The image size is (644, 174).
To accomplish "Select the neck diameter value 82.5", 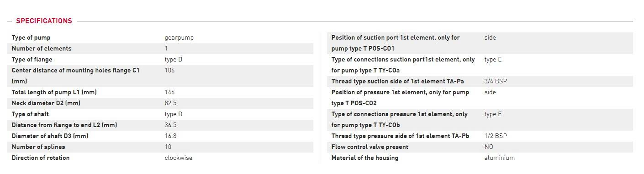I will pyautogui.click(x=171, y=103).
